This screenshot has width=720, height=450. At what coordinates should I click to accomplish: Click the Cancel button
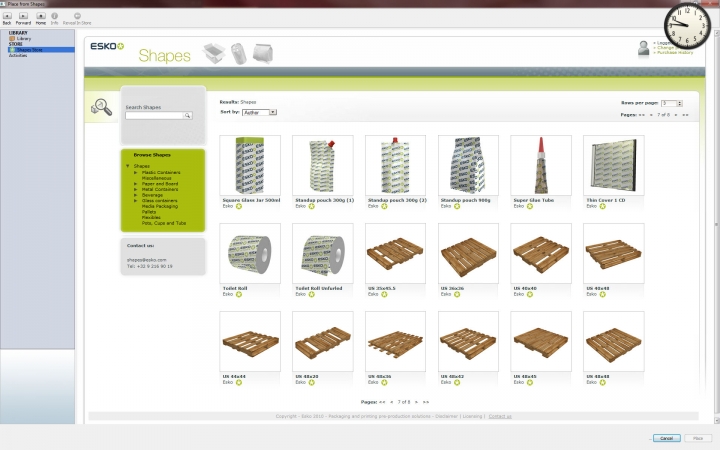(x=666, y=438)
